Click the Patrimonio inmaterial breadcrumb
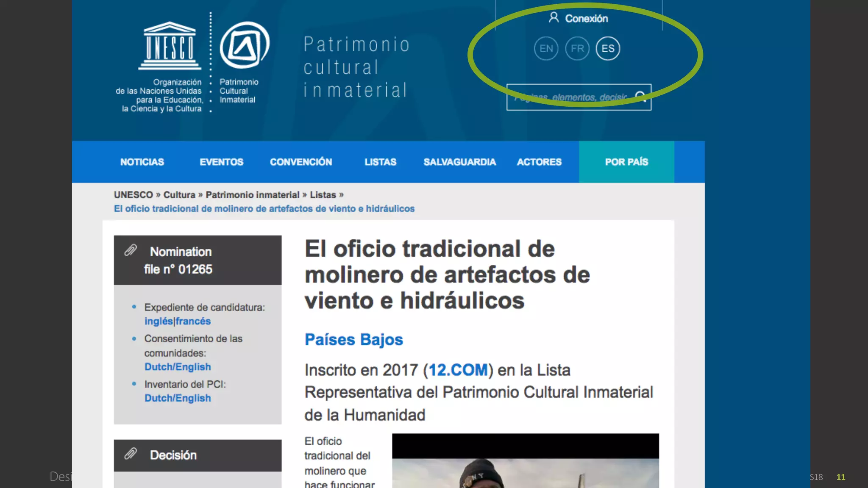This screenshot has width=868, height=488. coord(252,195)
